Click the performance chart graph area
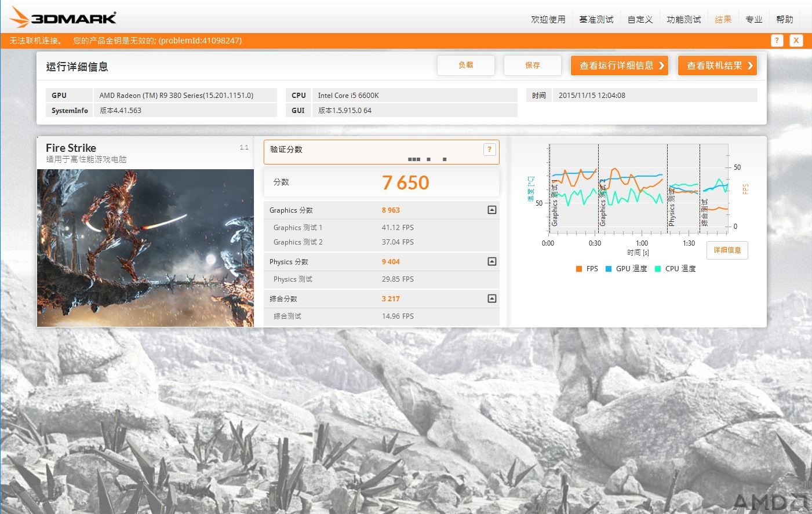Screen dimensions: 812x514 (638, 188)
